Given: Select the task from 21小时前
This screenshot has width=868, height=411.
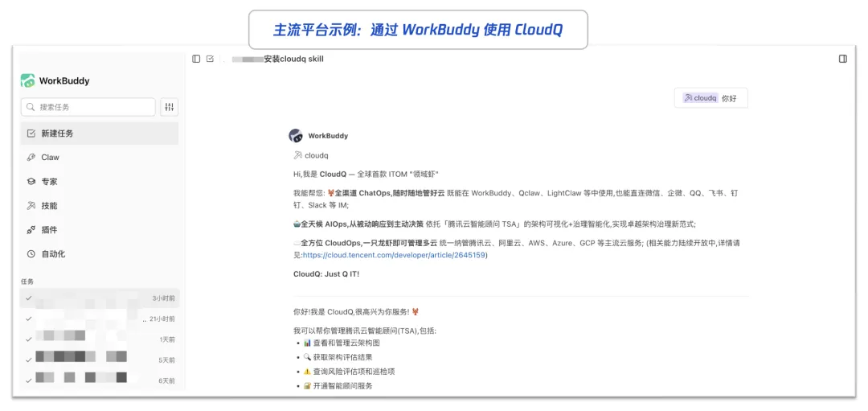Looking at the screenshot, I should coord(100,319).
